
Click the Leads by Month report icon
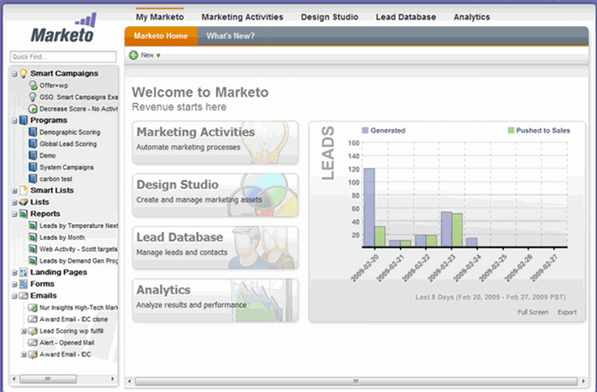click(x=33, y=237)
